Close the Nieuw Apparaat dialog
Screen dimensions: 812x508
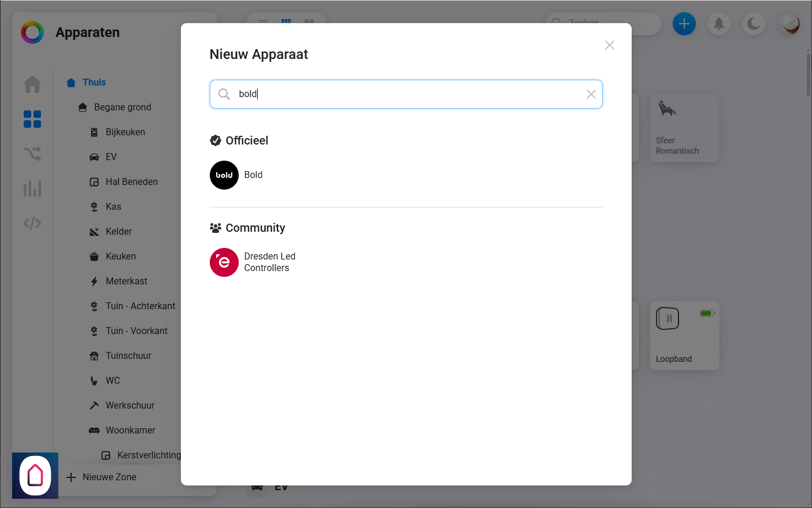click(609, 45)
